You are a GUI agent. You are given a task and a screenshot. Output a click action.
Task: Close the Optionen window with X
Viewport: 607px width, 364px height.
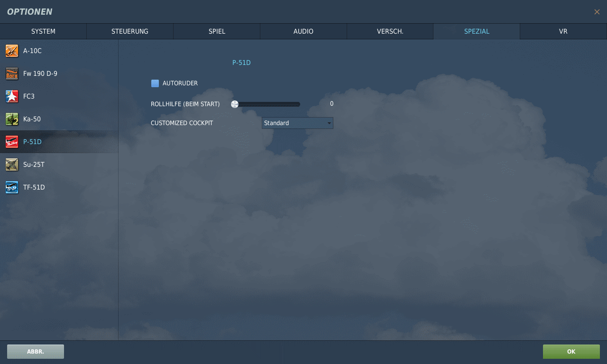[x=597, y=12]
